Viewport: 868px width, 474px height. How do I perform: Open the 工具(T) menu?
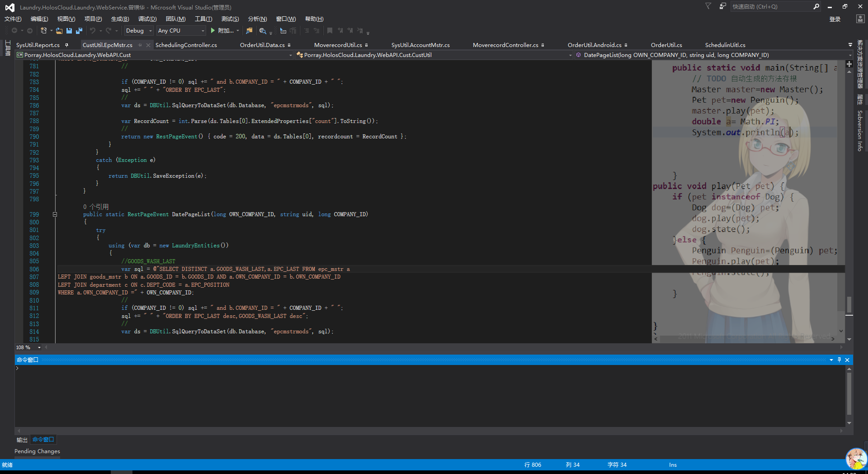203,19
